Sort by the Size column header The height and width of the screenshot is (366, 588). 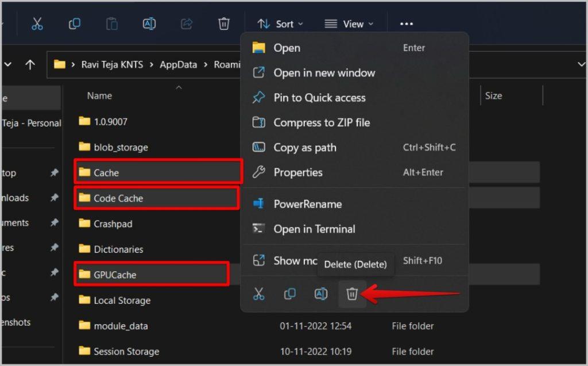tap(493, 96)
